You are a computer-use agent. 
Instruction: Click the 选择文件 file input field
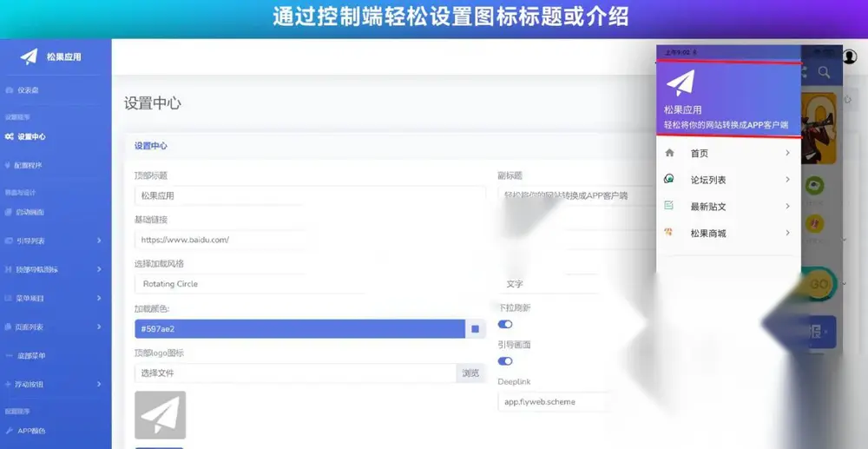(295, 373)
